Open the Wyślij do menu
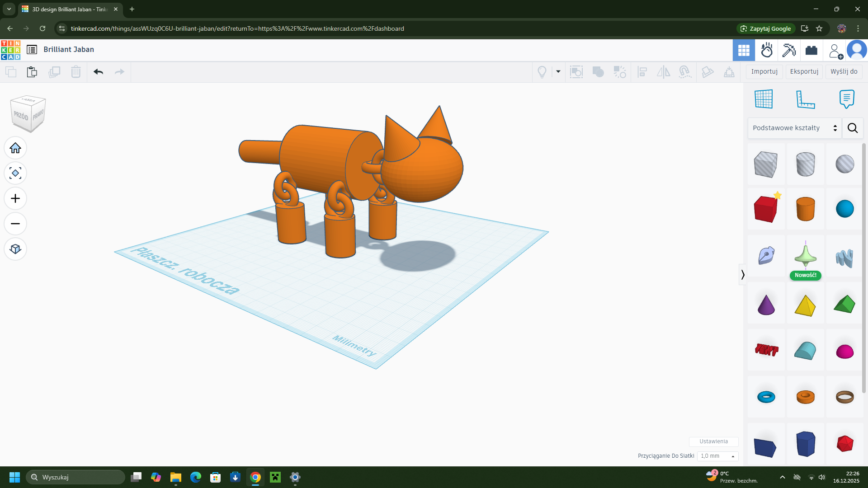 (844, 72)
